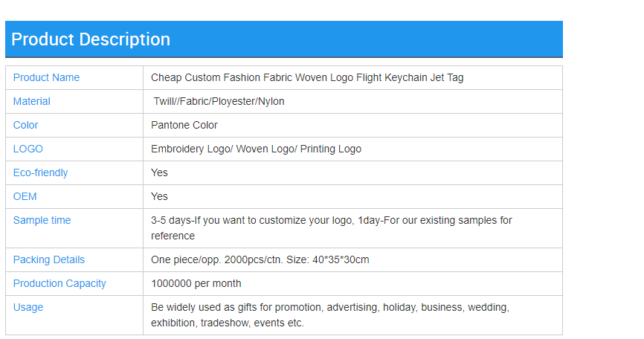644x339 pixels.
Task: Select the Sample time label
Action: [x=42, y=220]
